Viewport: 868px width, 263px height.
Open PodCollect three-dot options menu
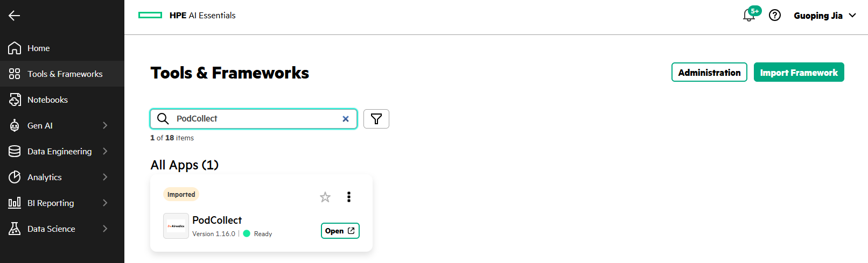click(349, 197)
